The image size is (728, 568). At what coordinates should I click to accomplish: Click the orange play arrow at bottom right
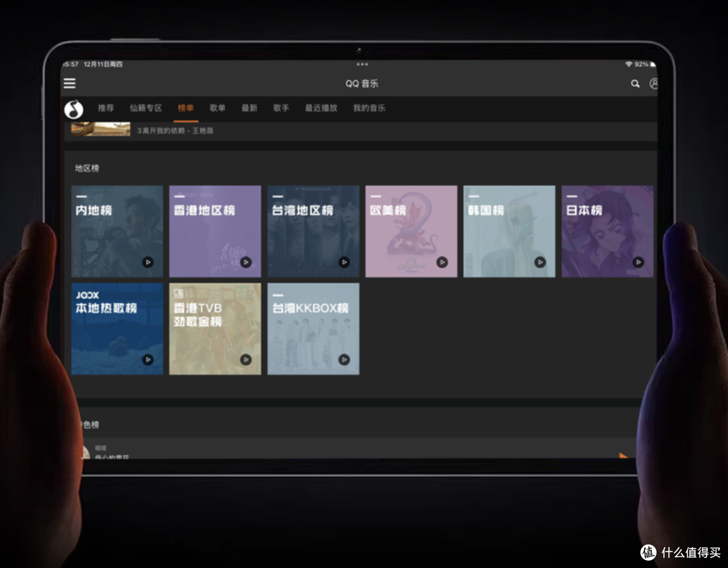624,456
